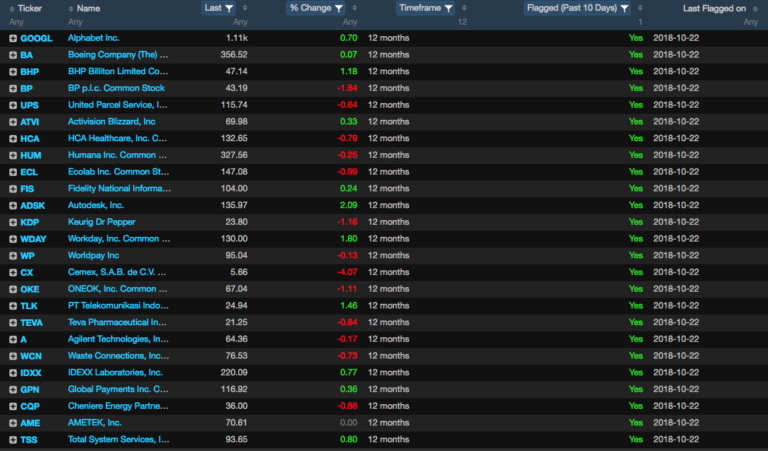Expand the ATVI row plus icon
This screenshot has height=451, width=768.
point(13,122)
